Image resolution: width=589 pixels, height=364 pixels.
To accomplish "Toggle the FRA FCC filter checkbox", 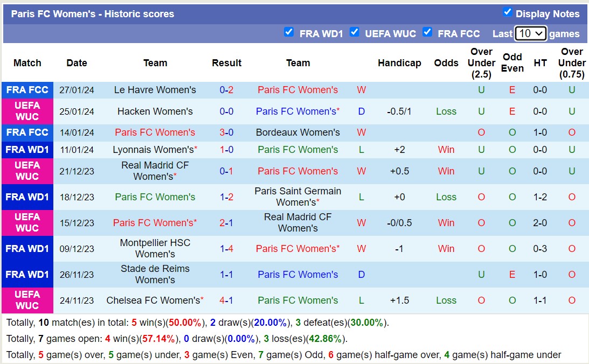I will pos(427,32).
